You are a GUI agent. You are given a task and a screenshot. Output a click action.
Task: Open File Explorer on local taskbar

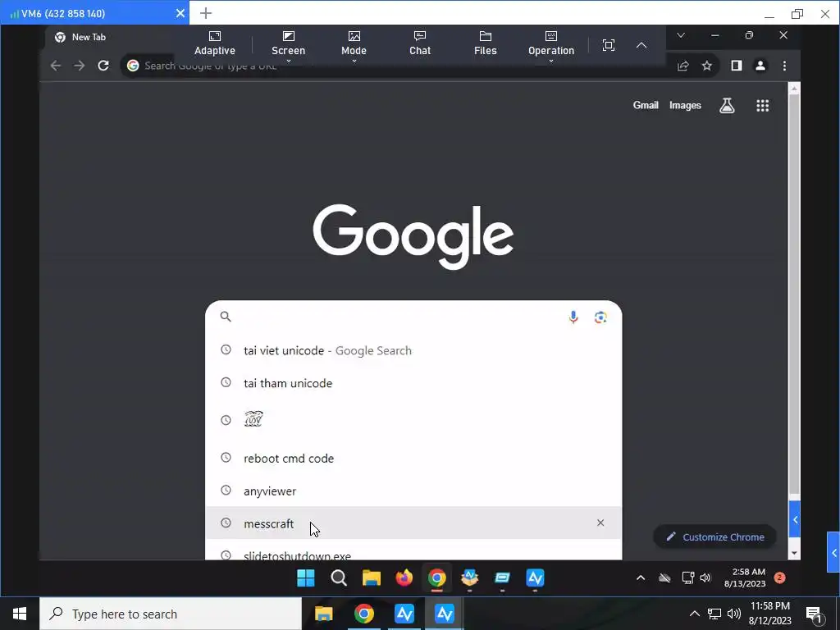click(x=323, y=614)
